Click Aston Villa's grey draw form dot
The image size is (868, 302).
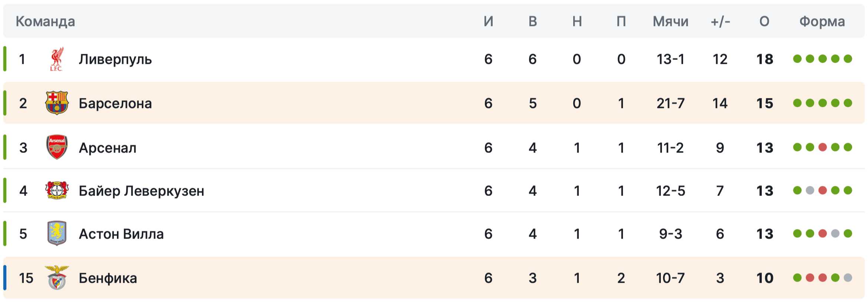835,233
